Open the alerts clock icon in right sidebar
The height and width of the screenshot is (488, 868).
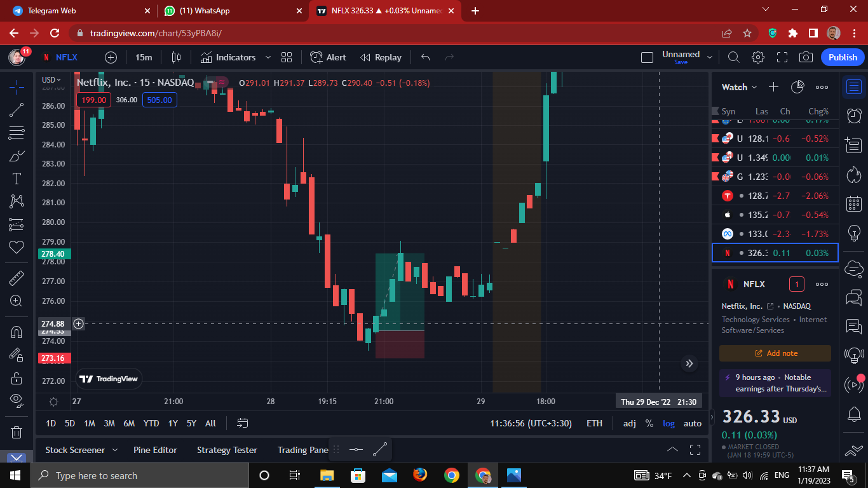coord(854,116)
